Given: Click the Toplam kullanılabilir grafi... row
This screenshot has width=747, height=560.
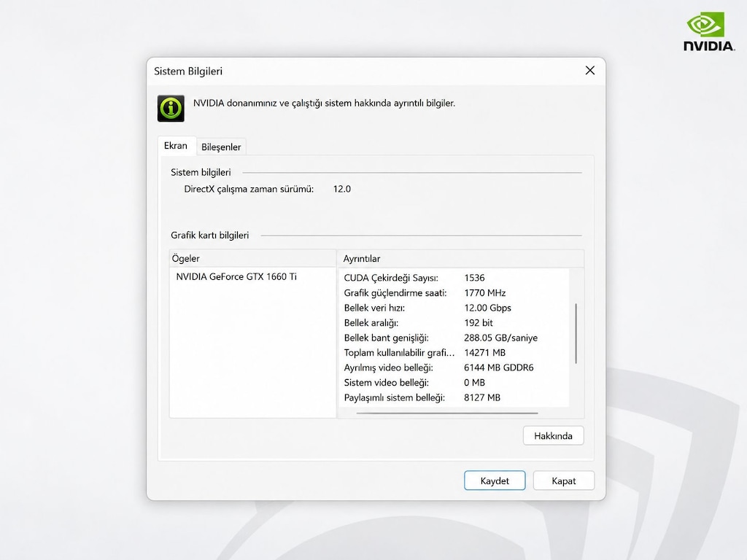Looking at the screenshot, I should click(454, 353).
